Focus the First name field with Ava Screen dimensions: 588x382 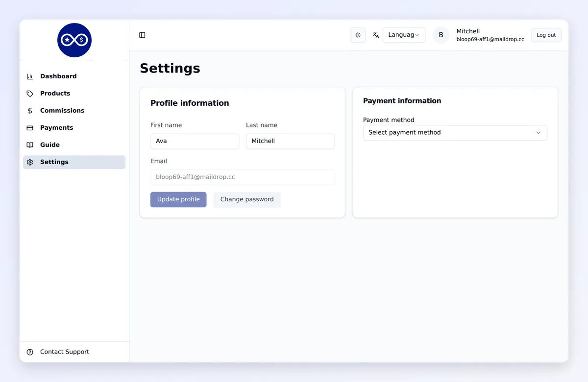(195, 141)
